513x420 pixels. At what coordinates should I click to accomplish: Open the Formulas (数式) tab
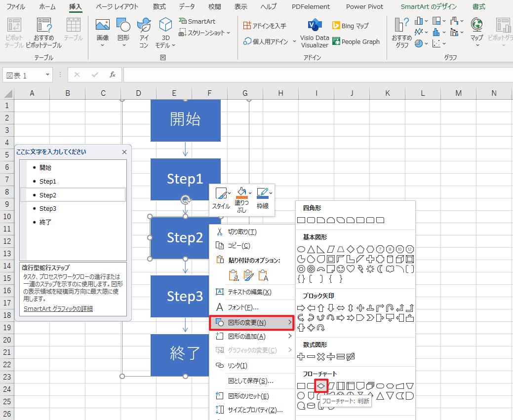coord(159,6)
